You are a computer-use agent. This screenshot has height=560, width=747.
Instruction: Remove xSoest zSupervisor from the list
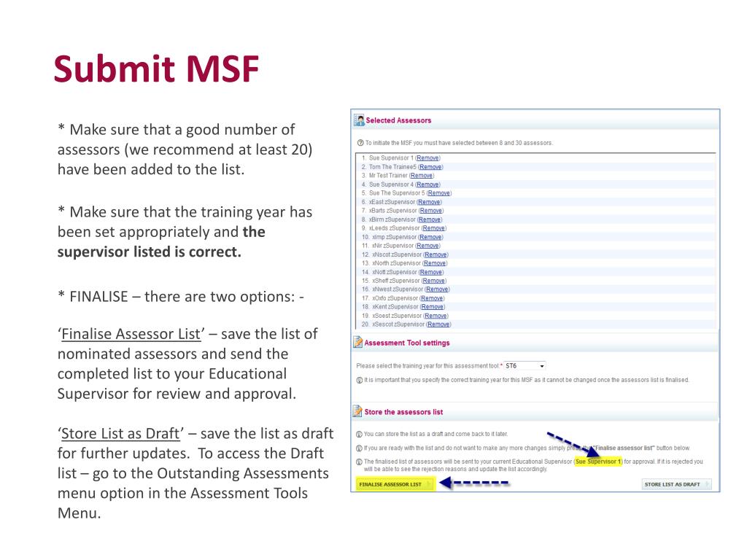click(436, 316)
